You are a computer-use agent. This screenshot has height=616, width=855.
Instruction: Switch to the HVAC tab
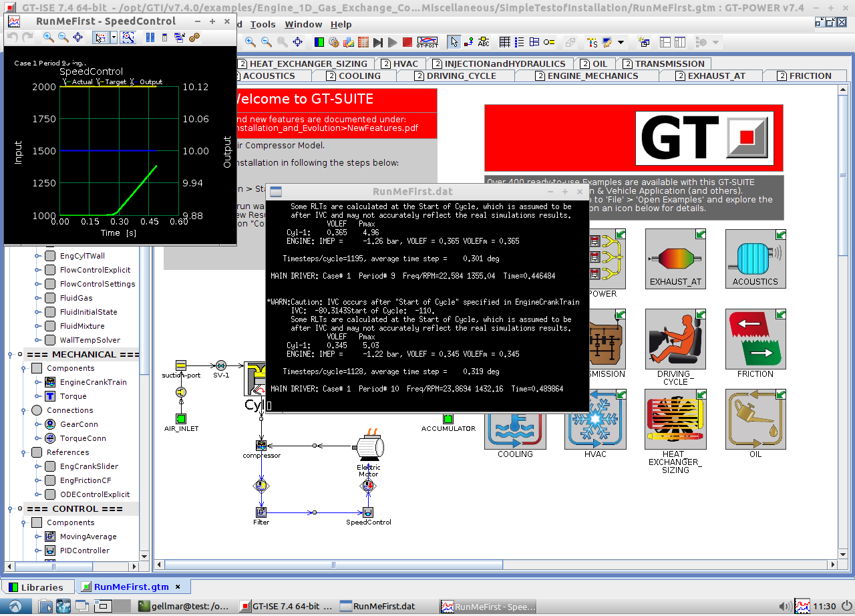(x=399, y=63)
